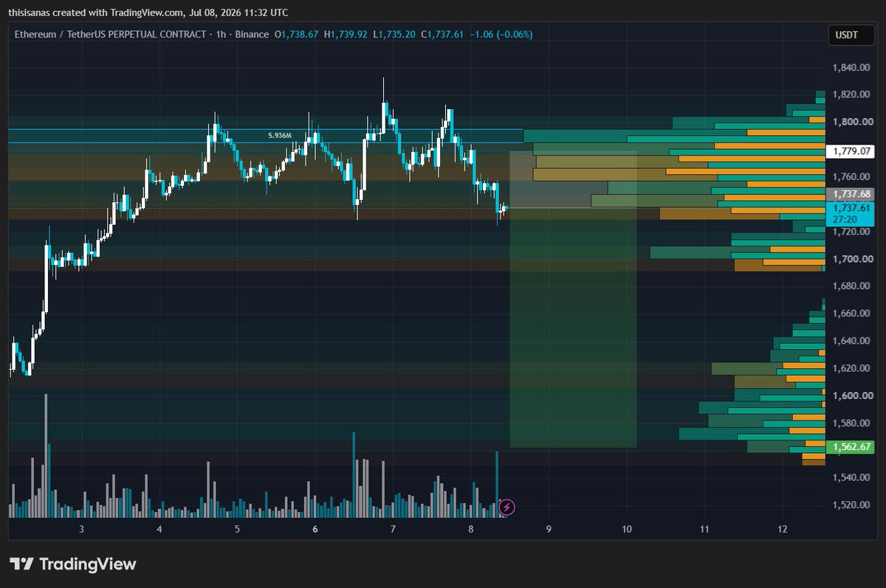Click date label 3 on time axis
The height and width of the screenshot is (588, 886).
click(x=81, y=530)
